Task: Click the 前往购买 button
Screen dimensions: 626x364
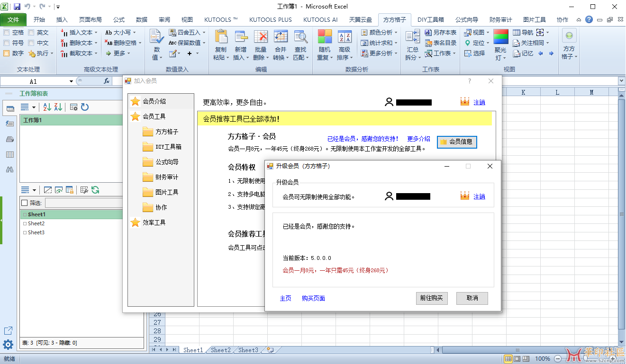Action: (431, 298)
